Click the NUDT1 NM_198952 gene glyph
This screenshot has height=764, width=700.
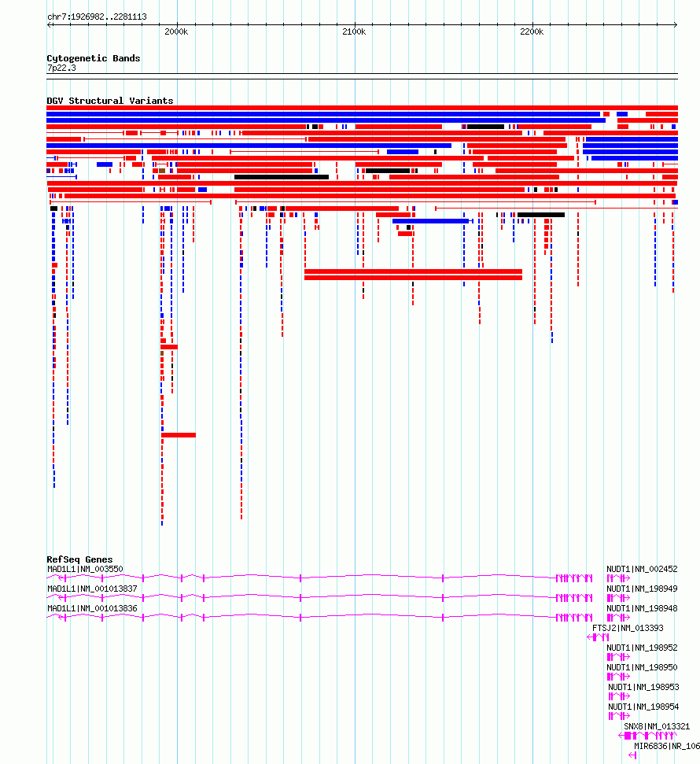[x=618, y=657]
